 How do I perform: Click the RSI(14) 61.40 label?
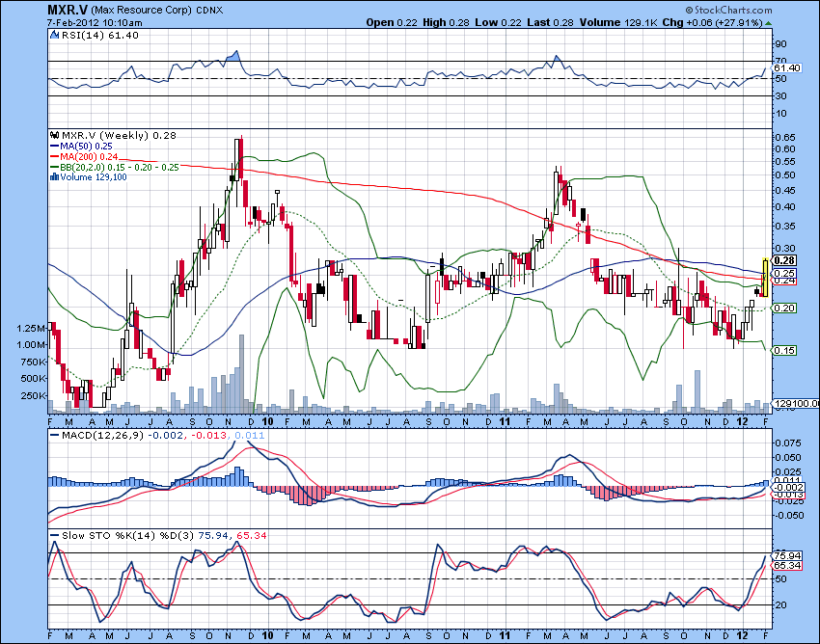pyautogui.click(x=100, y=35)
